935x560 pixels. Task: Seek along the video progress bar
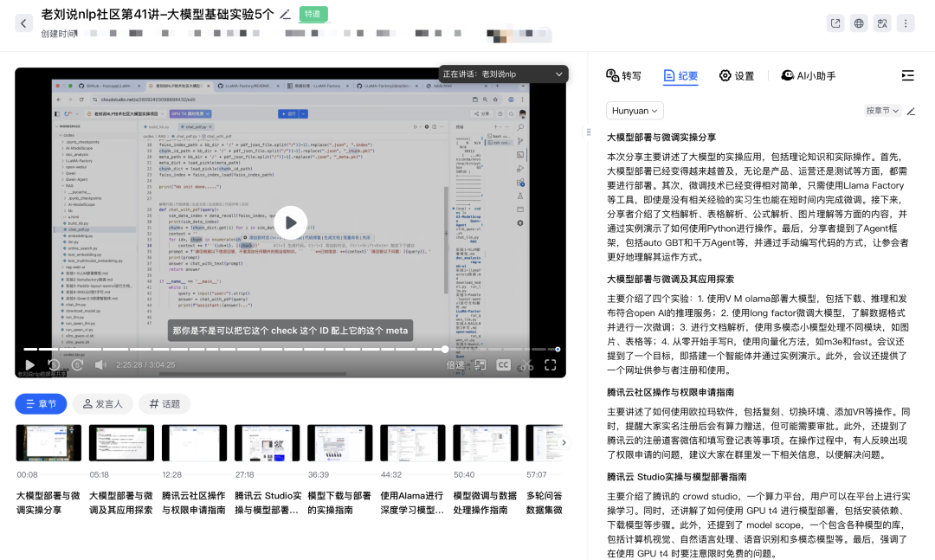(x=290, y=349)
